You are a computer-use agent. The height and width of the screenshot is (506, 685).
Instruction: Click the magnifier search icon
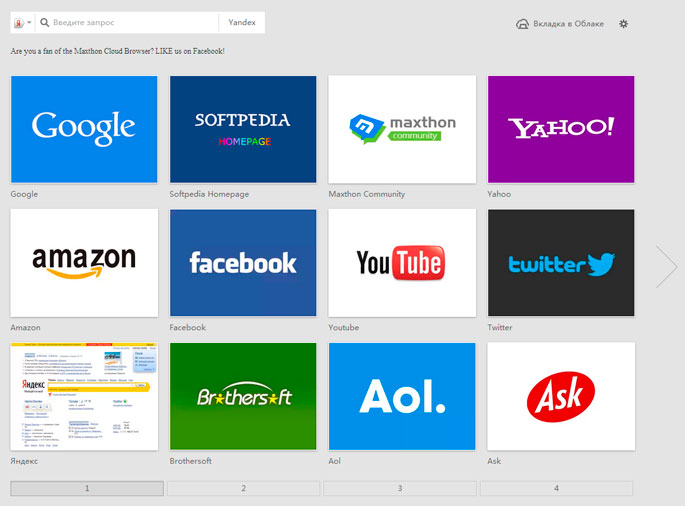pyautogui.click(x=45, y=22)
